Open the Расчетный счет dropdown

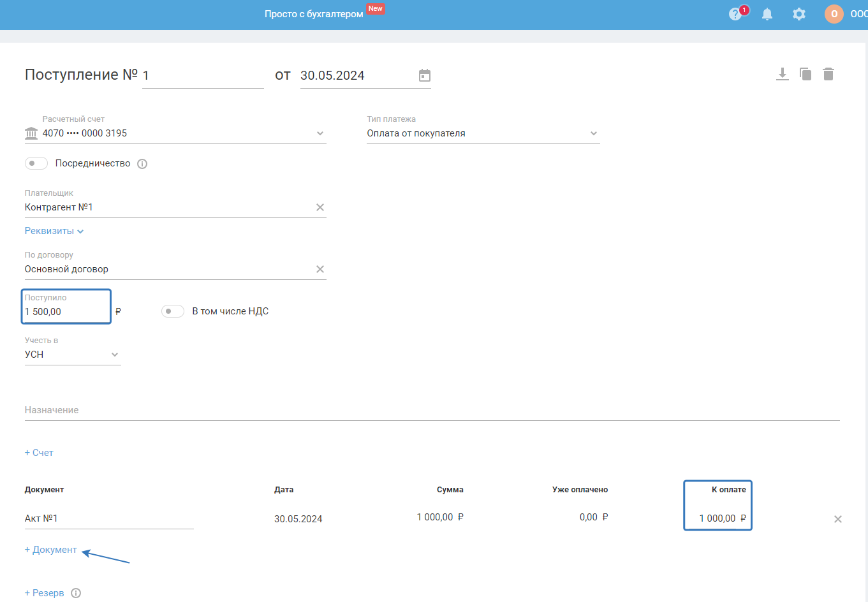[320, 133]
